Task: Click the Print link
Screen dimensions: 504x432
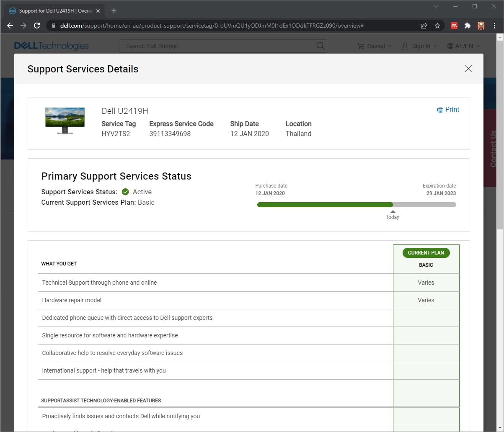Action: [452, 110]
